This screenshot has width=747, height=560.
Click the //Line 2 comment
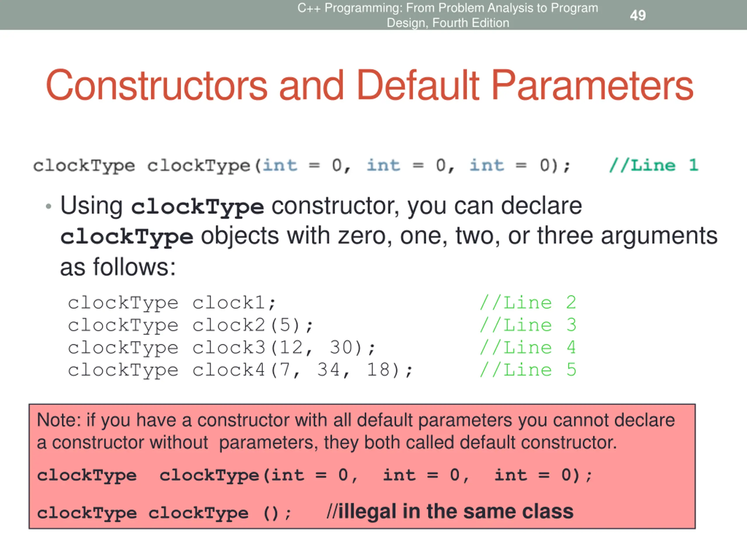[528, 302]
